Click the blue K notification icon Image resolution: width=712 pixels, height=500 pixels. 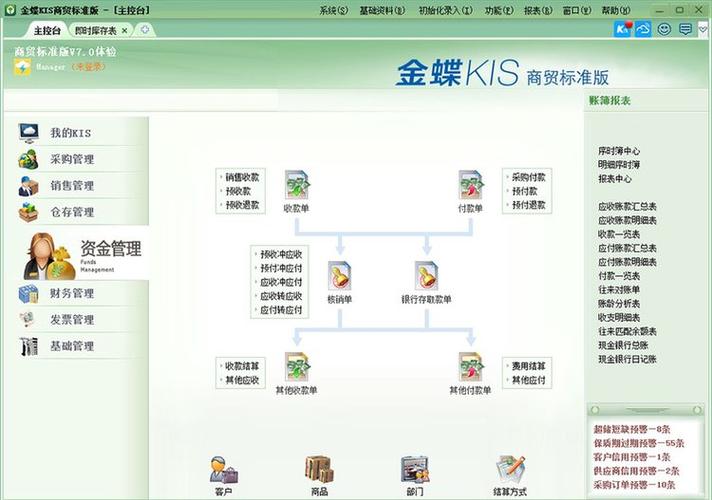[623, 29]
